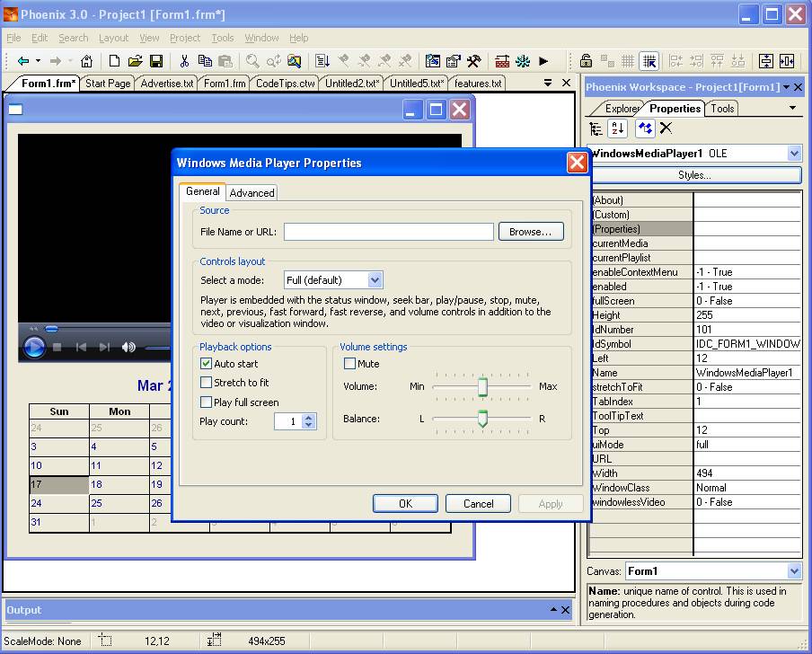Click the hammer and wrench tools icon

(474, 61)
